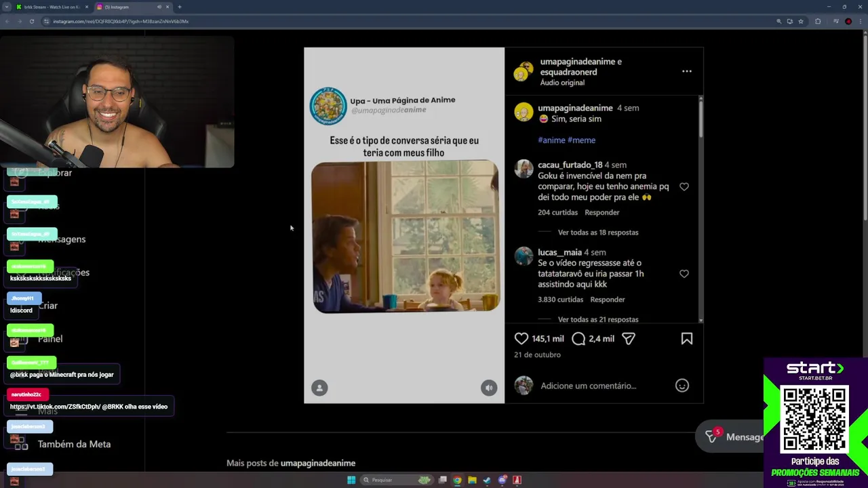
Task: Open cacau_furtado_18's profile avatar
Action: [x=524, y=169]
